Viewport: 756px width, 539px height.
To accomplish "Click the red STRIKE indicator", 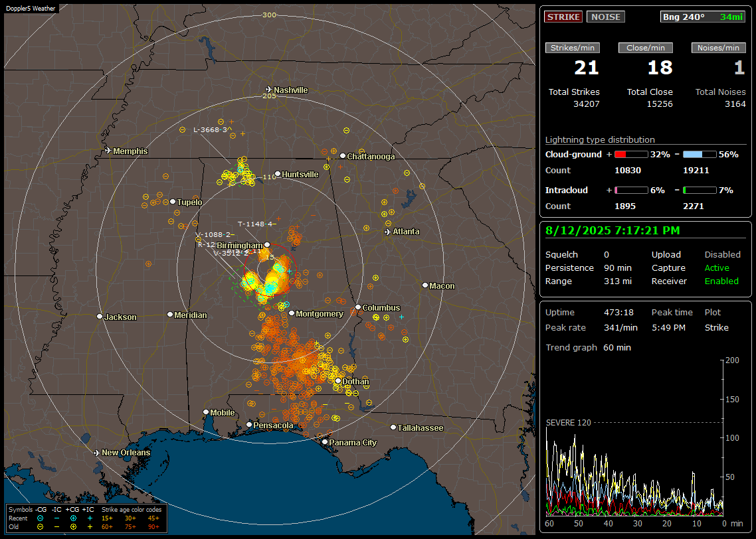I will (x=563, y=17).
